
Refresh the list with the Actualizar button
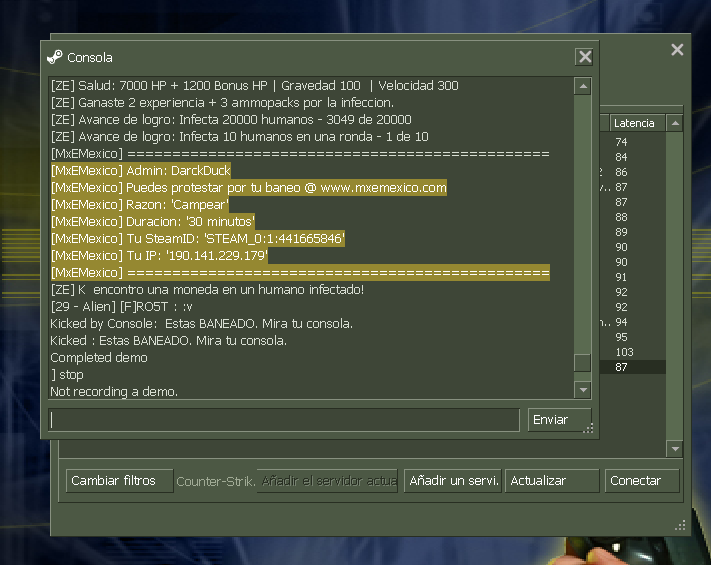point(552,481)
